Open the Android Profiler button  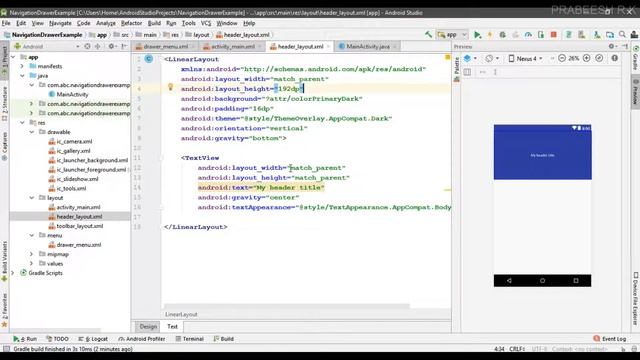point(142,339)
